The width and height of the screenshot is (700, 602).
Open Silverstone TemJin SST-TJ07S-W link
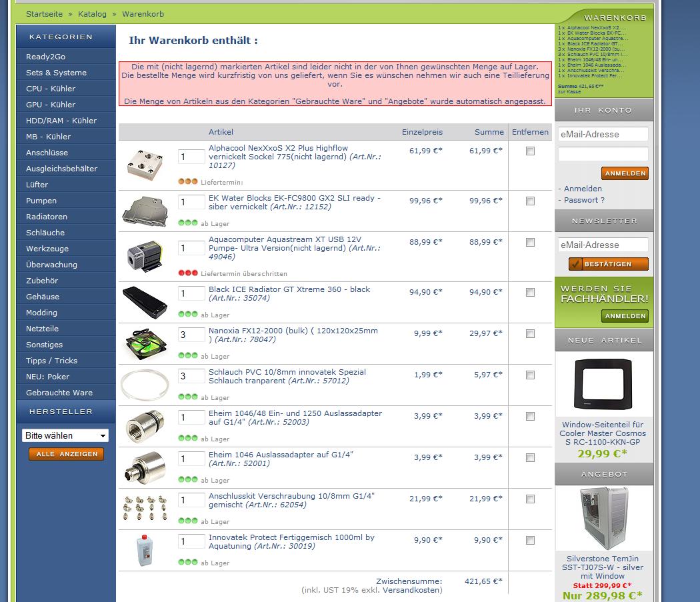point(603,567)
